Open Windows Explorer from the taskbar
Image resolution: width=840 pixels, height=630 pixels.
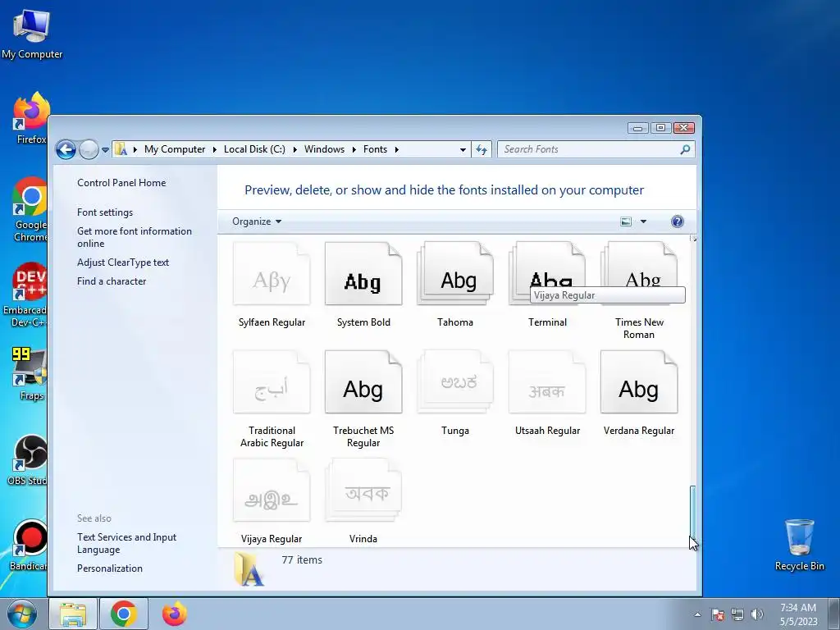coord(73,614)
